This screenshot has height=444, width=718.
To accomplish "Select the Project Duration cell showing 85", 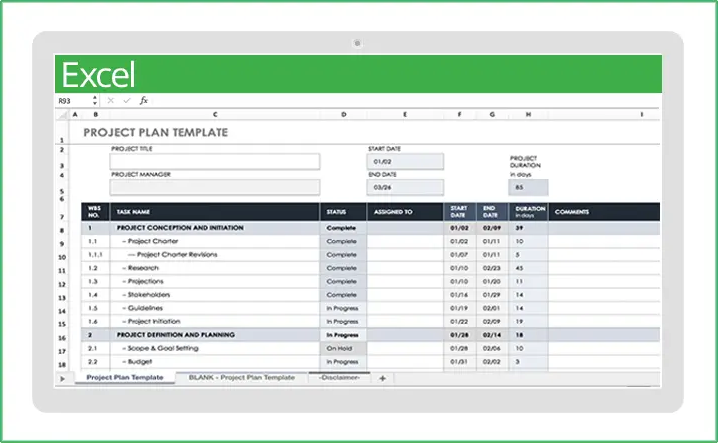I will pyautogui.click(x=528, y=187).
